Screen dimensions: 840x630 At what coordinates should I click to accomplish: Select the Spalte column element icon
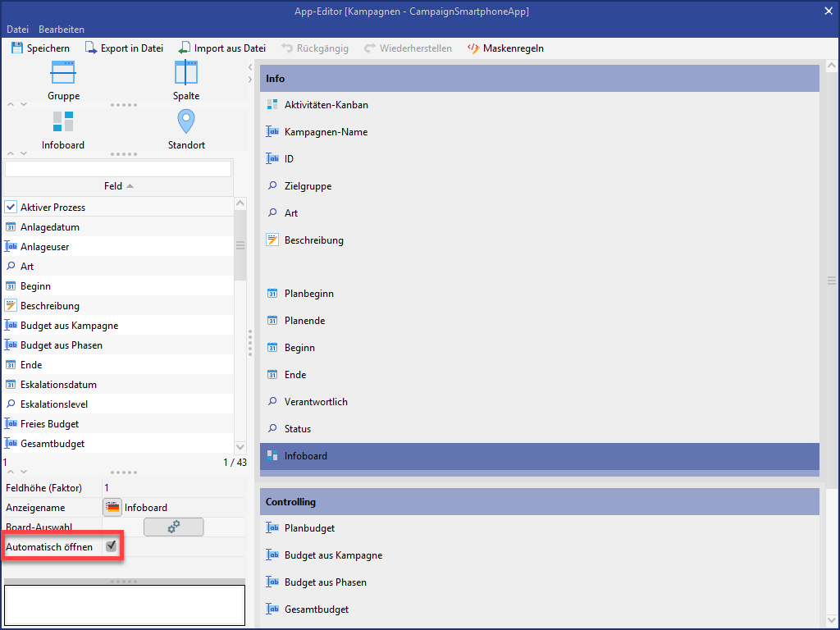click(186, 73)
